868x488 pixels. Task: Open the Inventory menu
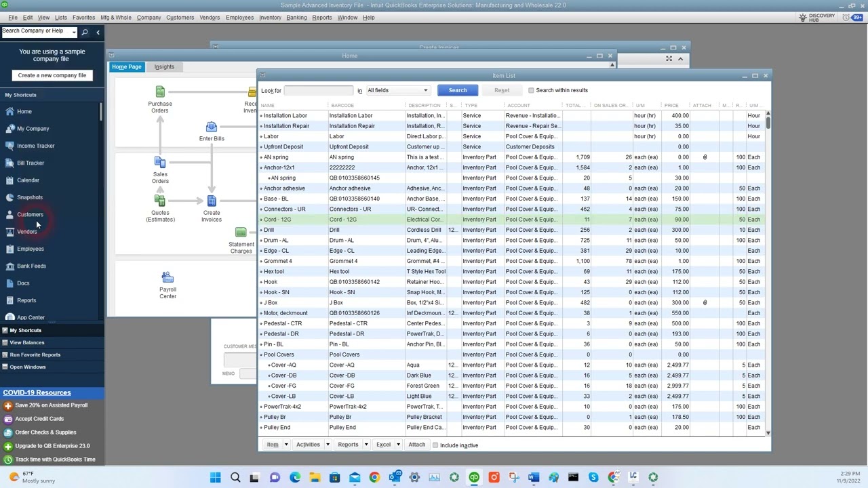[x=270, y=18]
